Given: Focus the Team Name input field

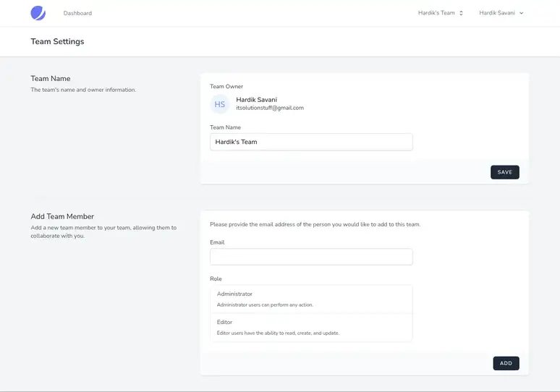Looking at the screenshot, I should [311, 142].
